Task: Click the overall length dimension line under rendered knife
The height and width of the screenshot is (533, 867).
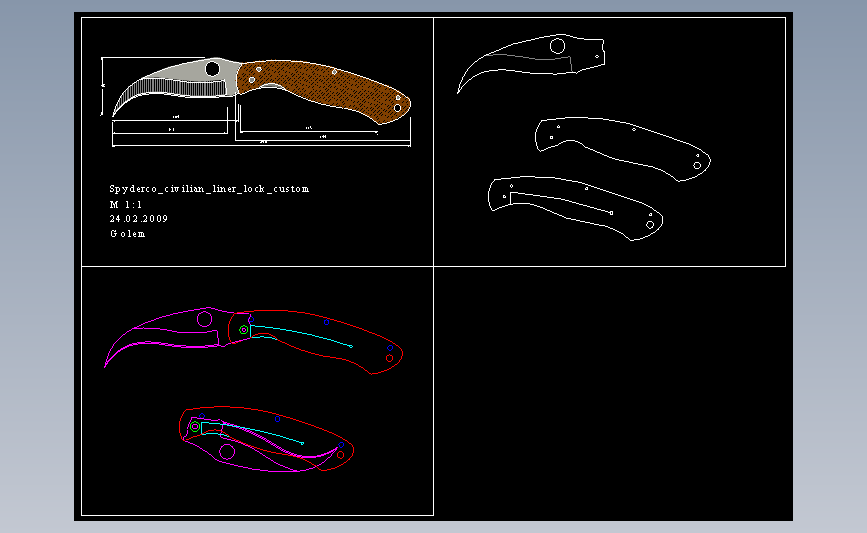Action: click(x=262, y=145)
